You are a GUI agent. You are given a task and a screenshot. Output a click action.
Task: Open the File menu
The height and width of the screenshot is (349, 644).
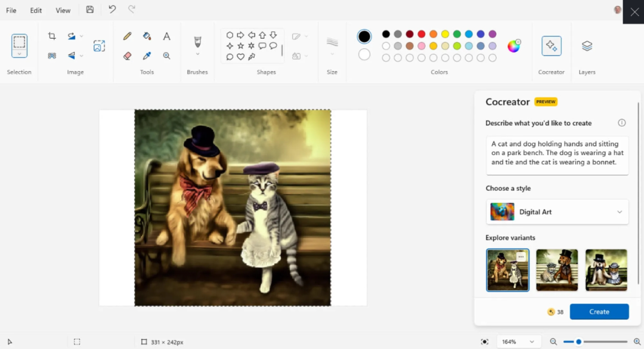(x=11, y=10)
